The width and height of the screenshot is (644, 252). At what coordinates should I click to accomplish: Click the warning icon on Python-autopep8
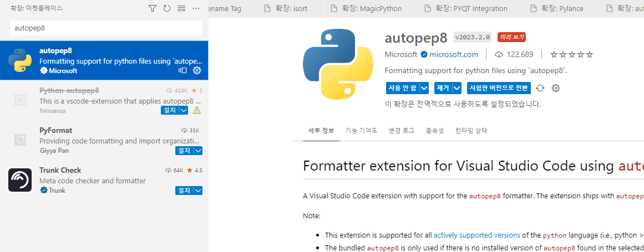(x=197, y=110)
